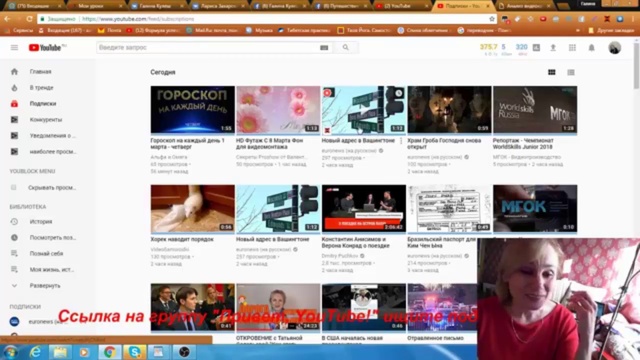Open the YouTube apps grid icon
This screenshot has height=360, width=640.
pyautogui.click(x=572, y=48)
